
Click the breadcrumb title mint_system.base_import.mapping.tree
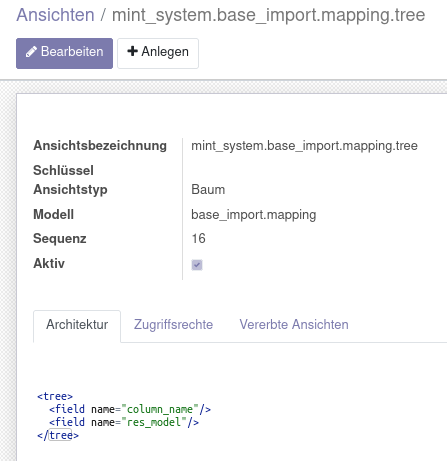[269, 15]
